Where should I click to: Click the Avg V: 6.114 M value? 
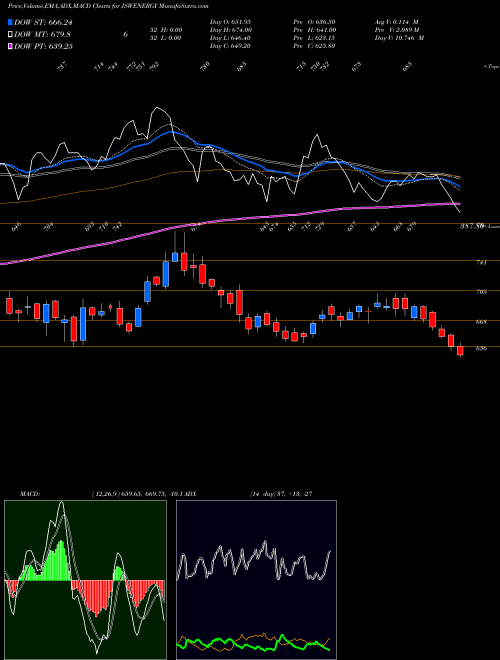tap(396, 22)
